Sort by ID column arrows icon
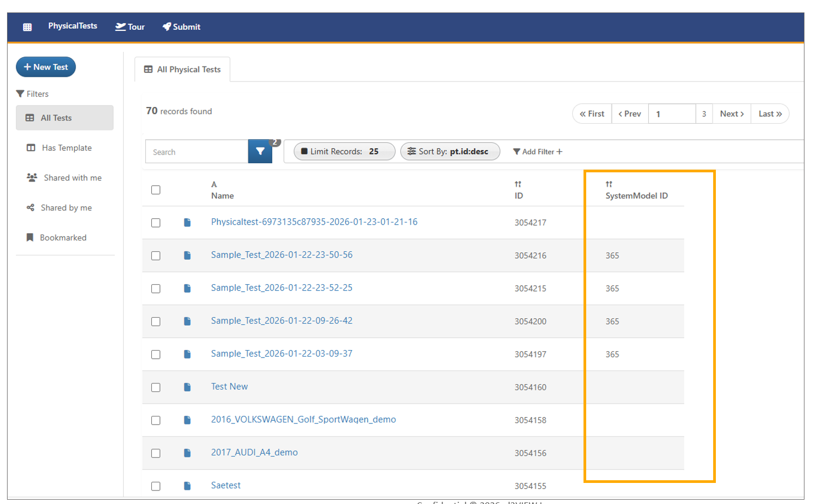This screenshot has height=504, width=825. click(518, 184)
